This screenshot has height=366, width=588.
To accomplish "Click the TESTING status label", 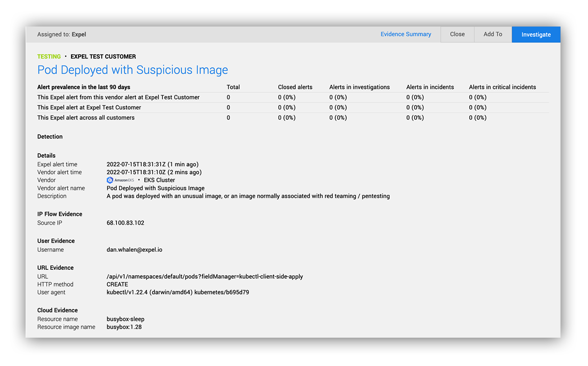I will (x=49, y=57).
